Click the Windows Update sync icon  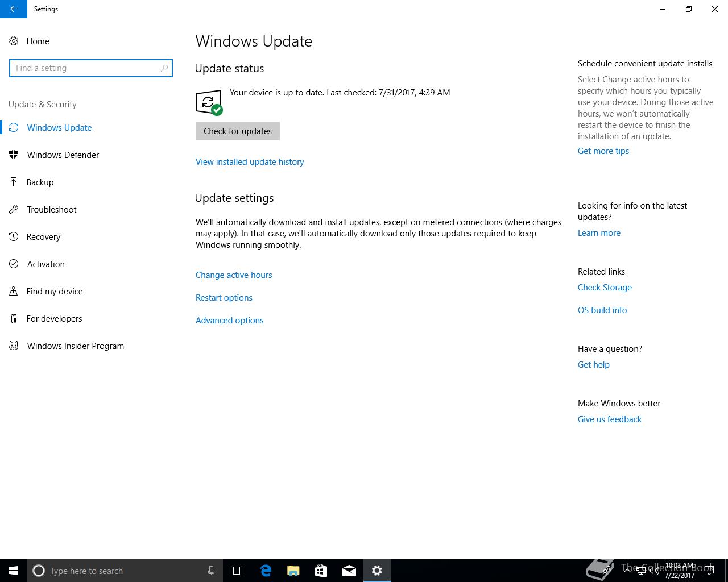click(14, 127)
